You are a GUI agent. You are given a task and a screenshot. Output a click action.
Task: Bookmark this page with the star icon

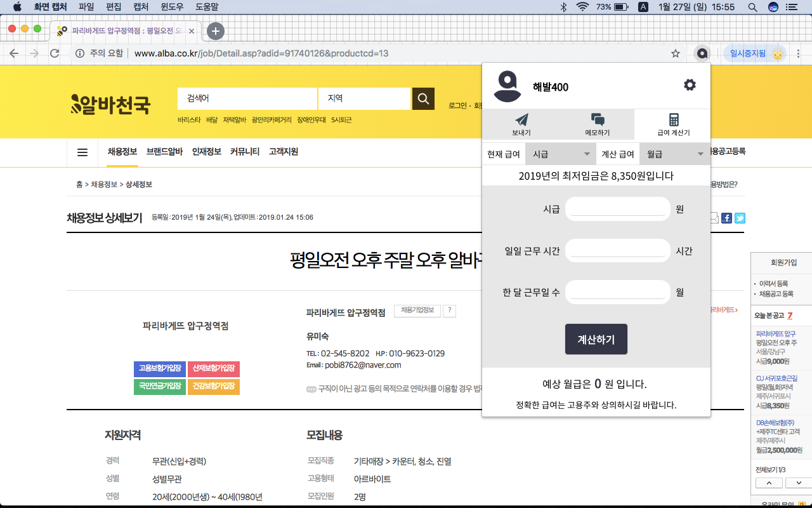pos(676,53)
